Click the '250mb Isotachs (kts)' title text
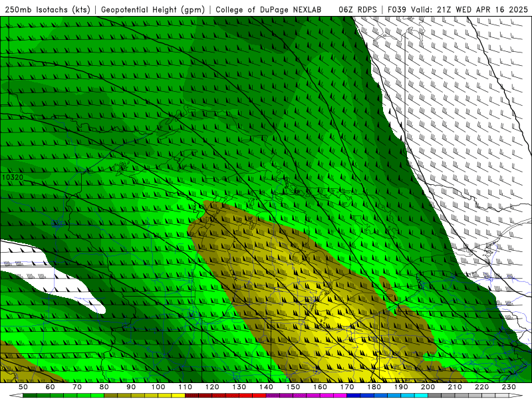This screenshot has height=399, width=532. click(x=47, y=9)
